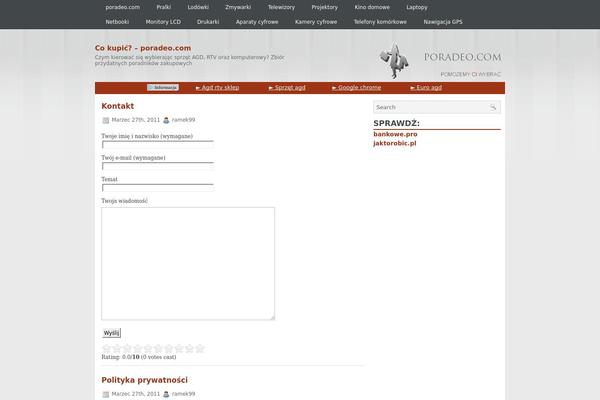The width and height of the screenshot is (600, 400).
Task: Go to the Zmywarki menu item
Action: pyautogui.click(x=238, y=7)
